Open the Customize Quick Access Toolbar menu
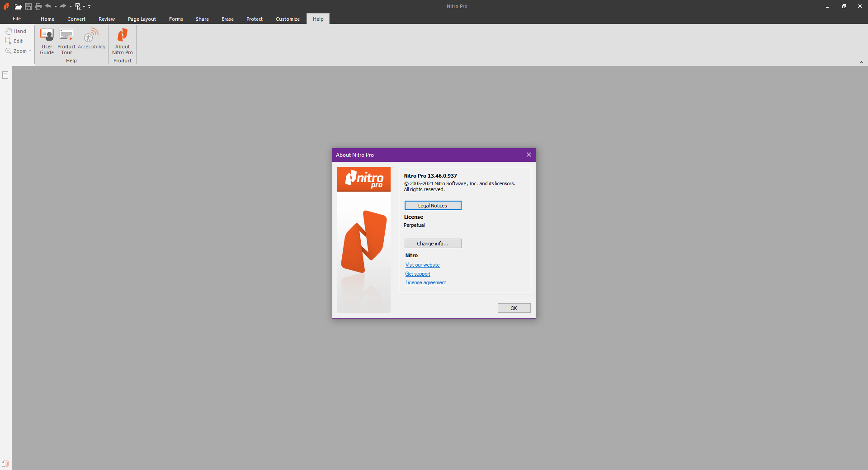 coord(89,6)
